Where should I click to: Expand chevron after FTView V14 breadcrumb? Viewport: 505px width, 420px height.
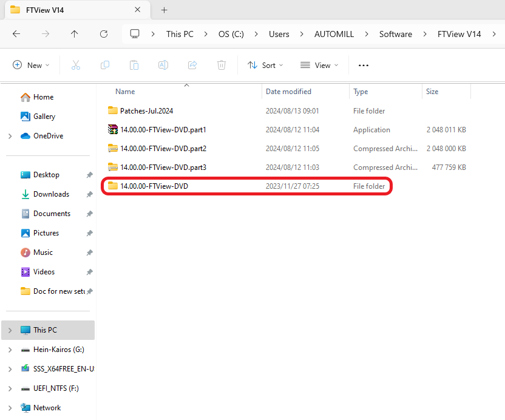[494, 34]
